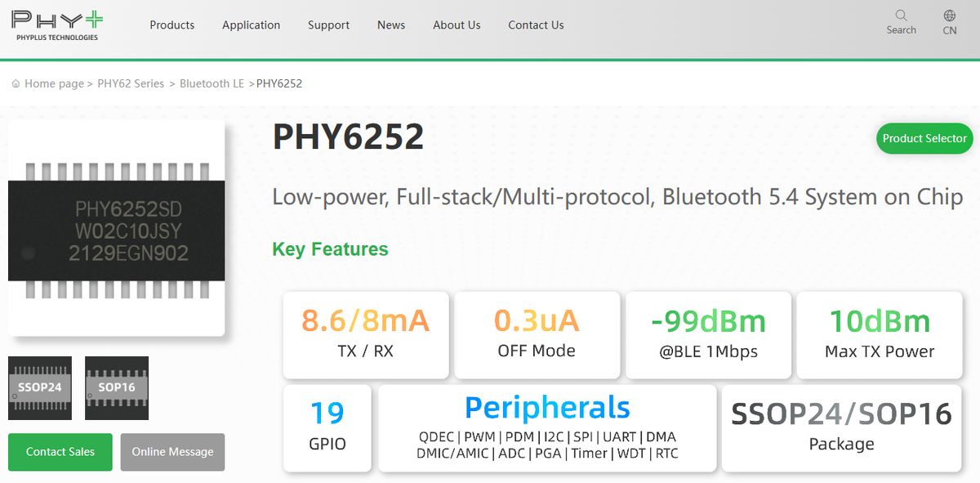Go to the Home page breadcrumb link
This screenshot has height=483, width=980.
click(52, 83)
